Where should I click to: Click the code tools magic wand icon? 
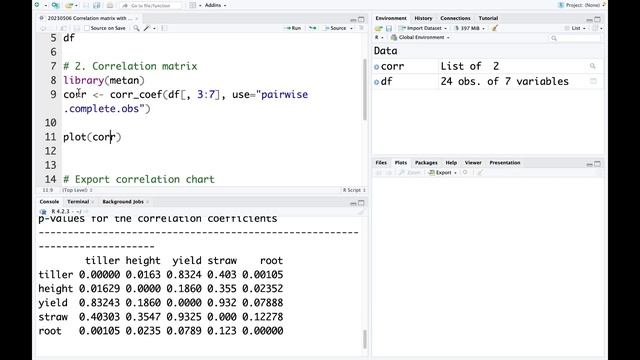[x=147, y=28]
